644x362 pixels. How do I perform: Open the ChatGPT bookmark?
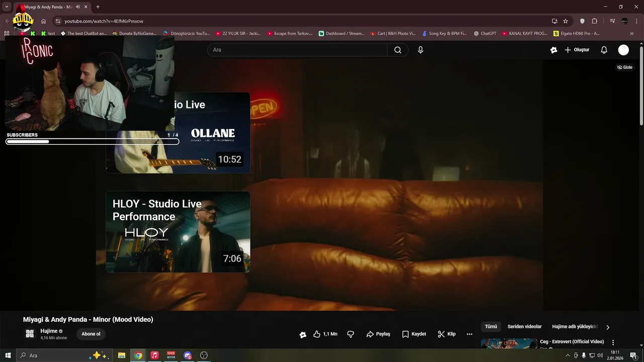485,34
